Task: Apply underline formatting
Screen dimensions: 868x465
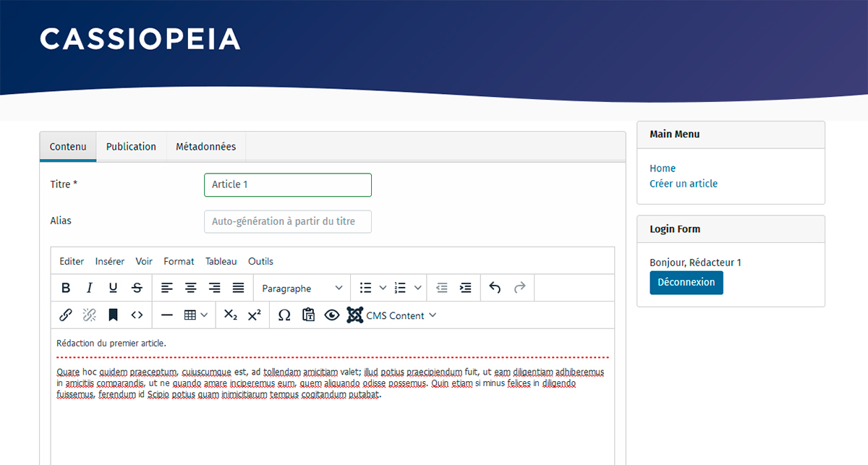Action: point(113,288)
